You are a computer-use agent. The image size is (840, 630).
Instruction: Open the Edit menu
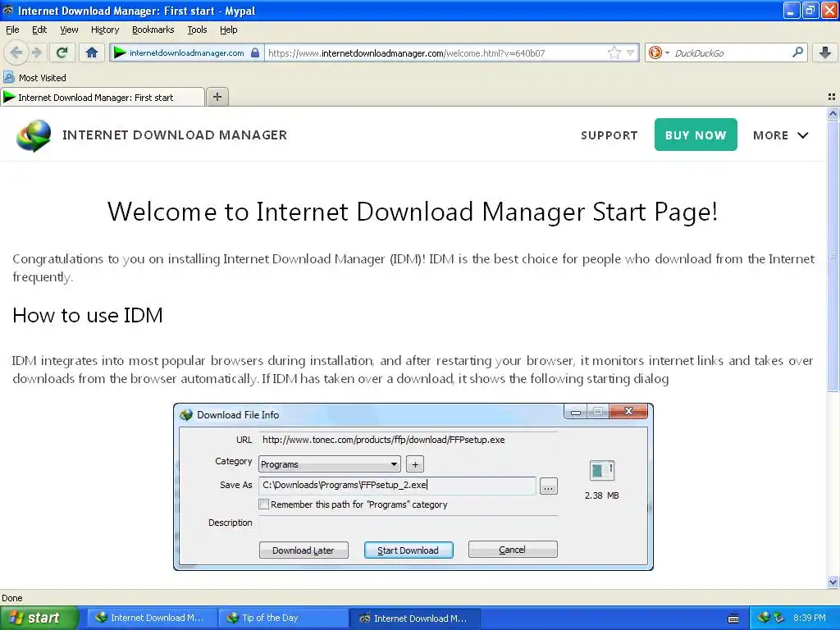[39, 30]
